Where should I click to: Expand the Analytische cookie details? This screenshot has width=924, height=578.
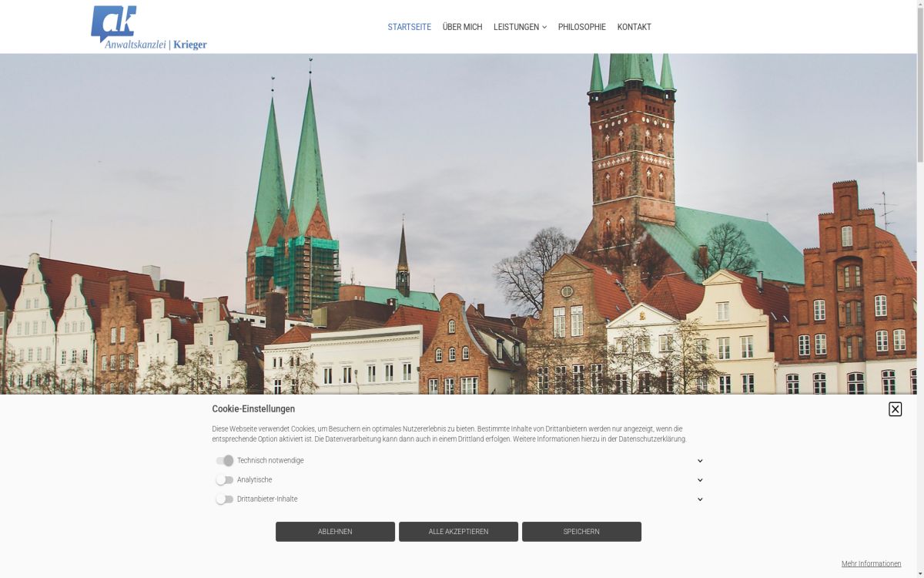point(700,479)
